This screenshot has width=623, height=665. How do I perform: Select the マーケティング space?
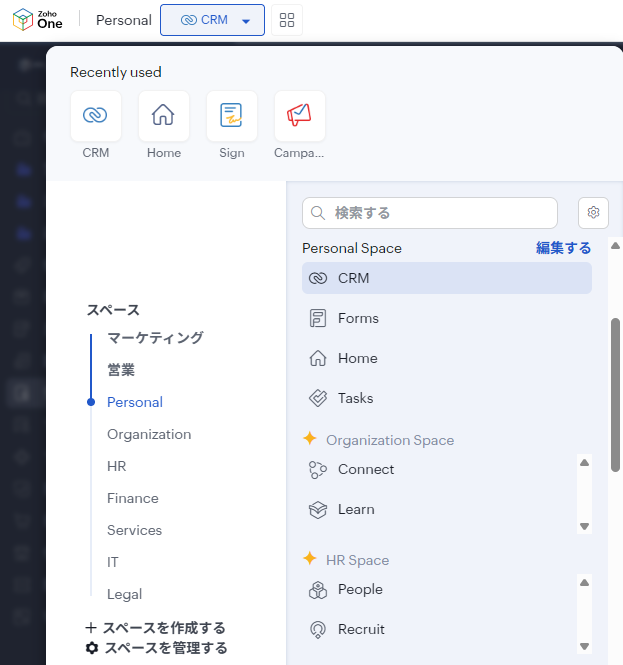(155, 338)
